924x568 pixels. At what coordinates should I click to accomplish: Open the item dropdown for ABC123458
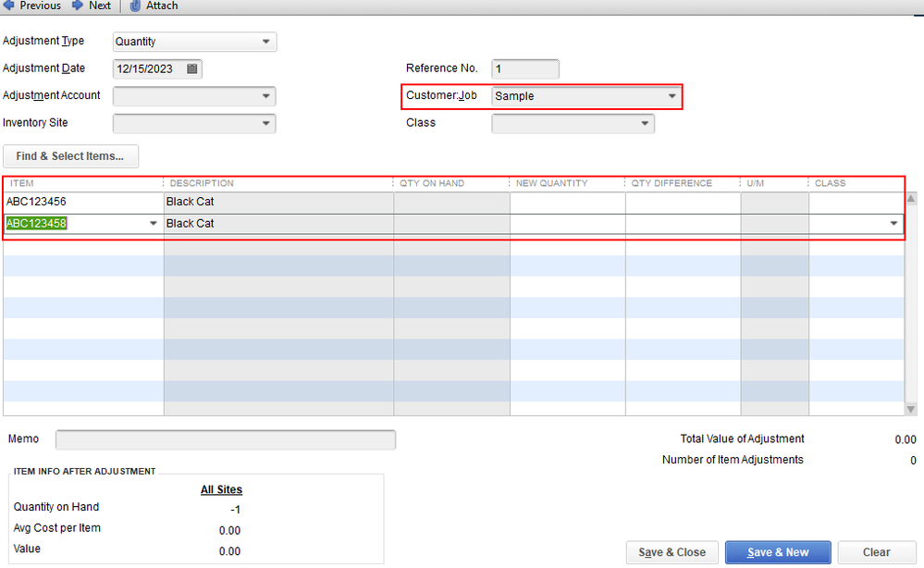154,223
